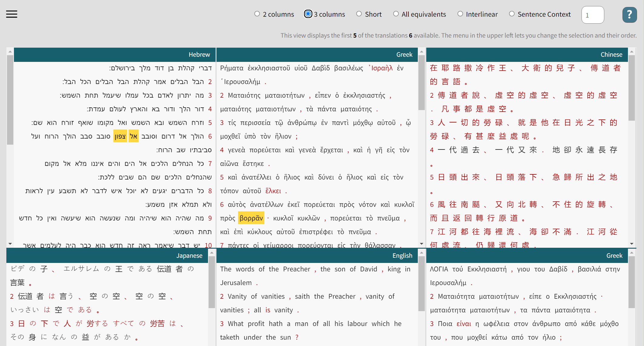
Task: Choose the All equivalents radio button
Action: click(x=396, y=14)
